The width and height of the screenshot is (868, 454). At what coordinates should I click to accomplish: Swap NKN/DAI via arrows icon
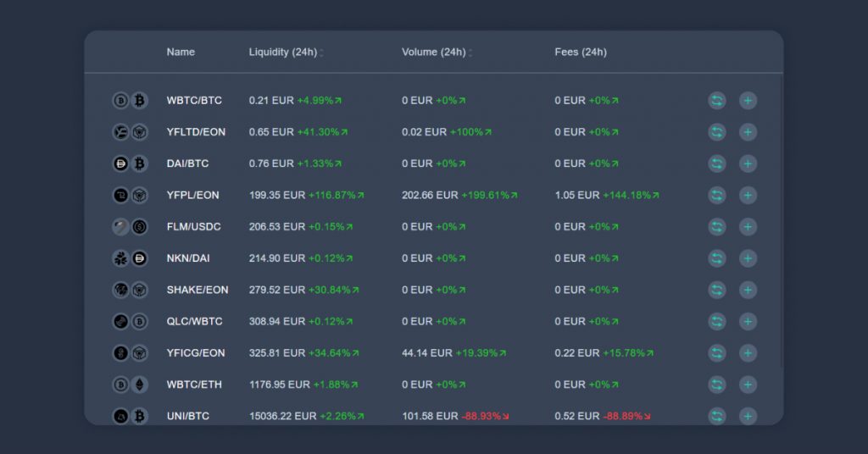click(717, 258)
